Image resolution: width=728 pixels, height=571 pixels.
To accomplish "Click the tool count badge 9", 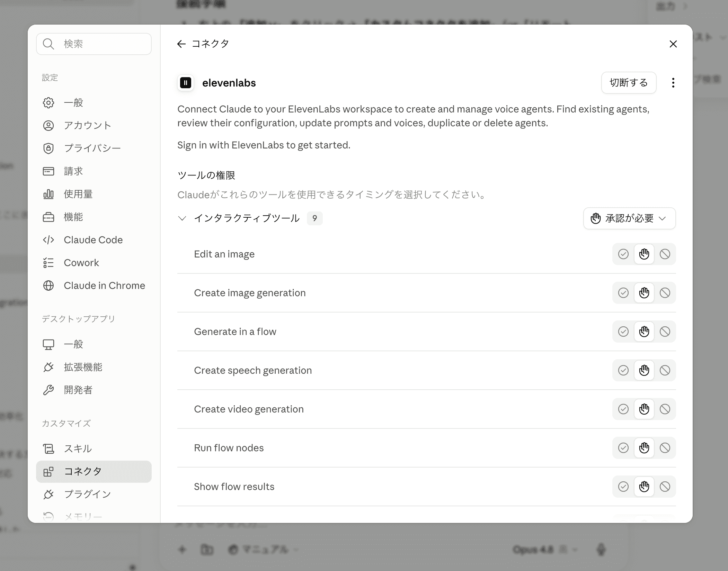I will [314, 218].
